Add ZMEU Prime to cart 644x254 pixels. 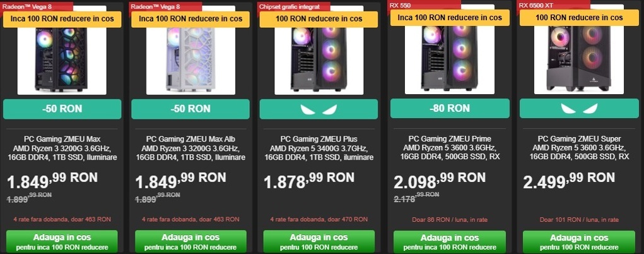click(450, 242)
